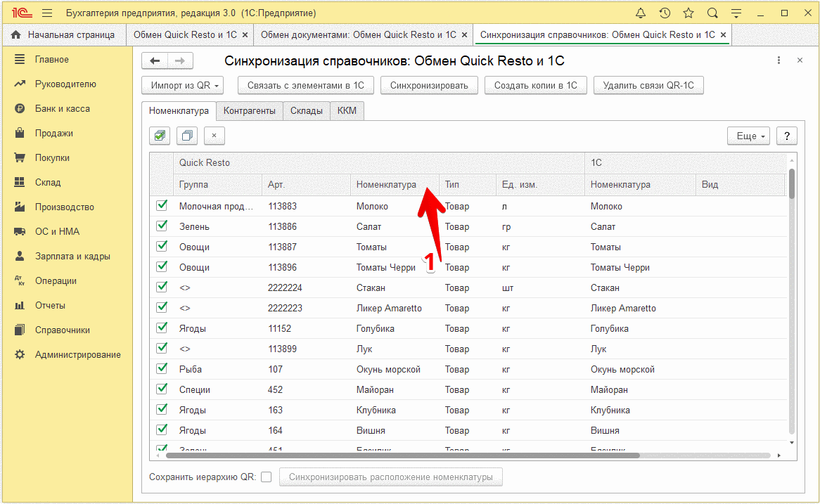Open Операции section icon
Screen dimensions: 820x504
[20, 280]
